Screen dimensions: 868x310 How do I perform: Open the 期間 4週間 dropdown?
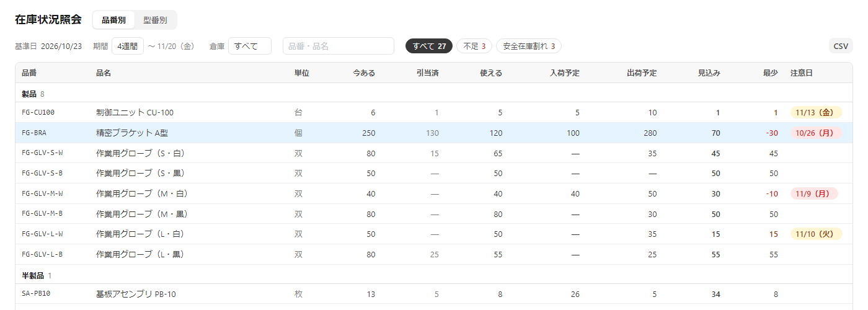tap(128, 46)
